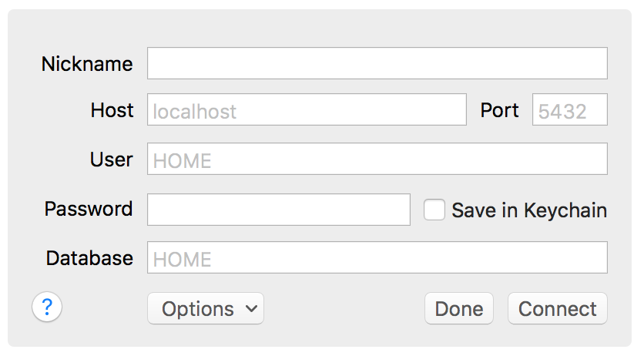Click into the User text field
The image size is (644, 356).
tap(377, 159)
